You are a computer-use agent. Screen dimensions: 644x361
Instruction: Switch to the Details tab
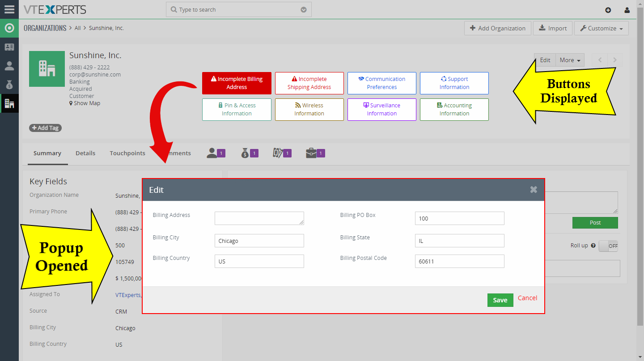coord(85,153)
